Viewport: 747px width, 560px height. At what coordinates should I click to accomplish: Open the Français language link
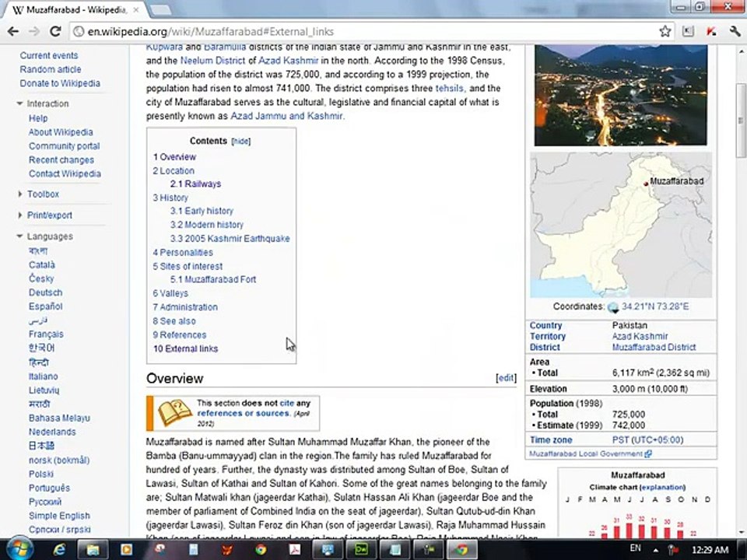coord(46,334)
